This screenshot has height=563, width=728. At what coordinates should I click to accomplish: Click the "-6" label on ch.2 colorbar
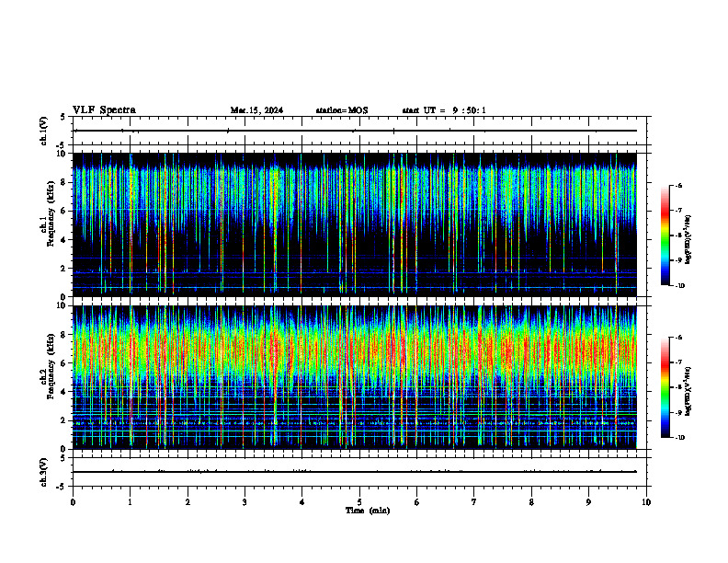(x=678, y=338)
